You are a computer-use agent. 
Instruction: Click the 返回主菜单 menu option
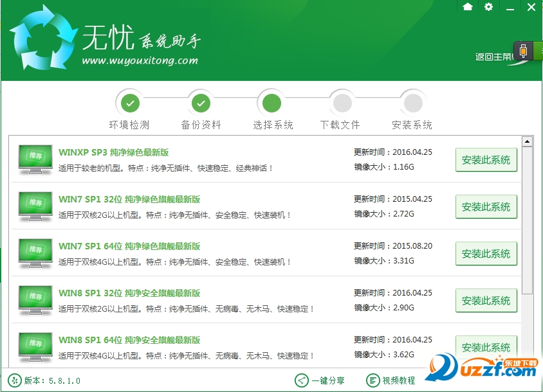[x=494, y=57]
